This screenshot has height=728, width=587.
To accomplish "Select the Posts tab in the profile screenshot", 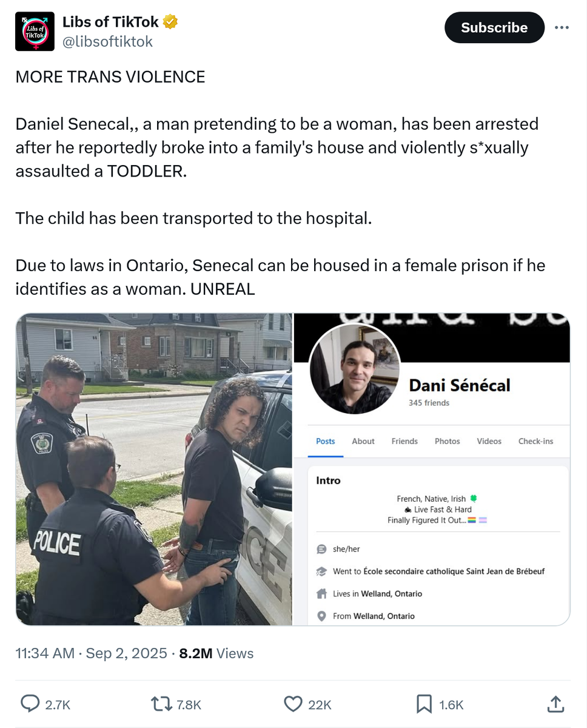I will (x=326, y=441).
